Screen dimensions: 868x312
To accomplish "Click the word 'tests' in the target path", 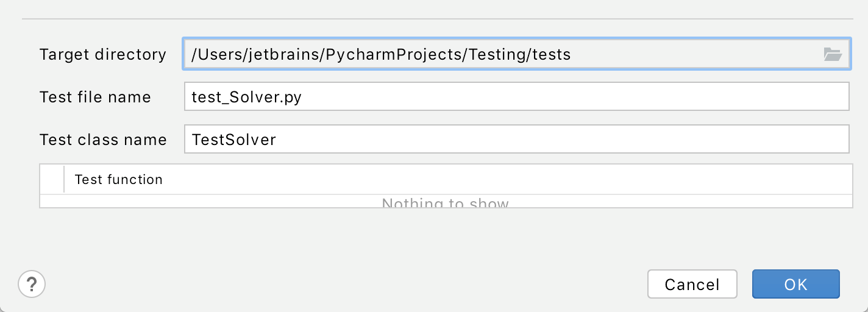I will (551, 55).
